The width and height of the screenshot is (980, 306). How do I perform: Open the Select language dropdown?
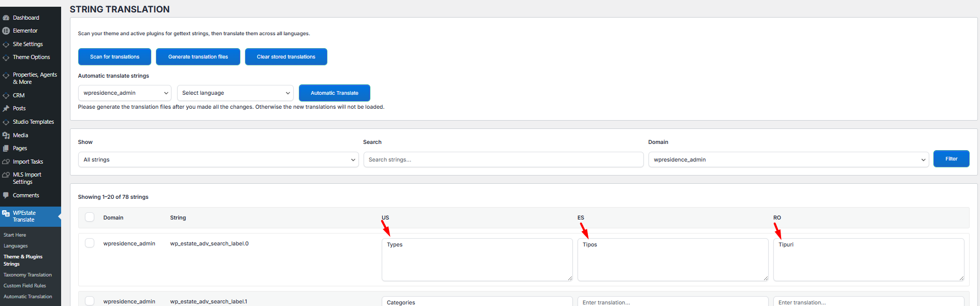pyautogui.click(x=235, y=93)
